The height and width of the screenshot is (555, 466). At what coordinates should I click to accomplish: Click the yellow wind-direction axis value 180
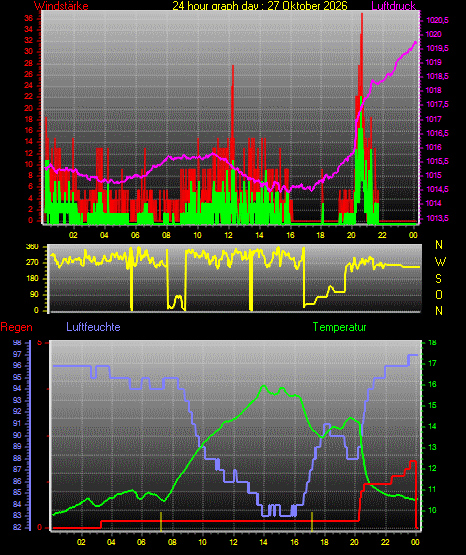32,279
